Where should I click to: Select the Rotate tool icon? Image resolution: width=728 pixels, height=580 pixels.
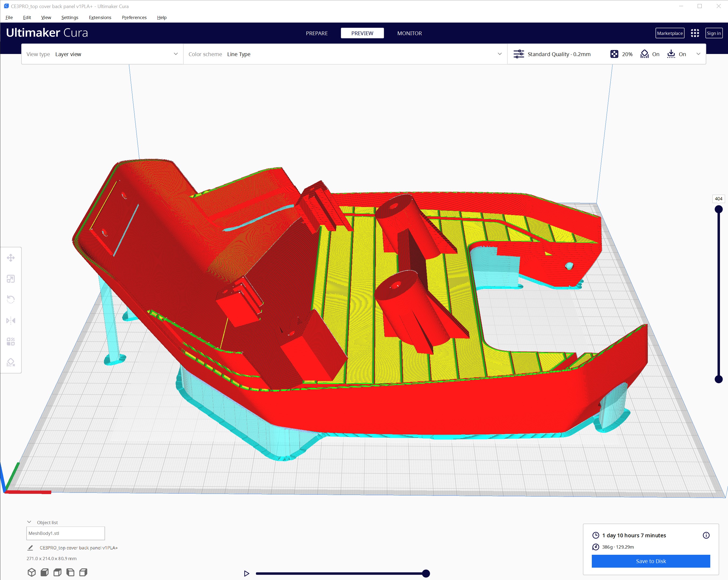point(11,299)
